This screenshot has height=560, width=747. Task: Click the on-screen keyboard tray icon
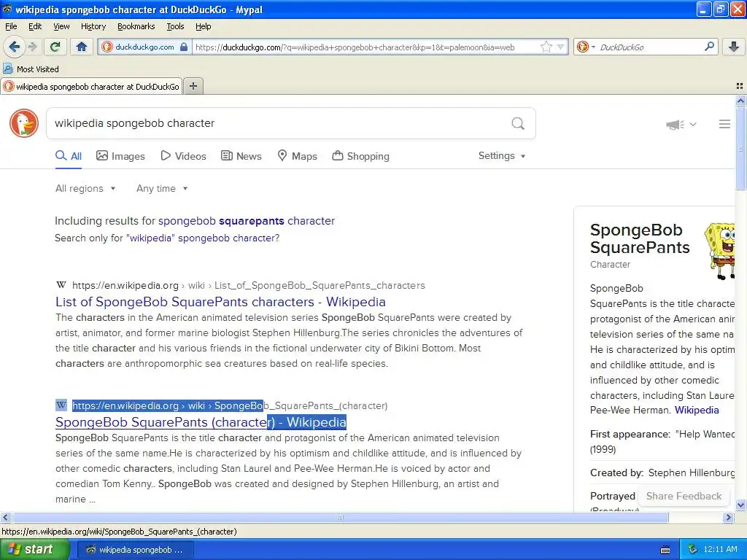(x=665, y=550)
